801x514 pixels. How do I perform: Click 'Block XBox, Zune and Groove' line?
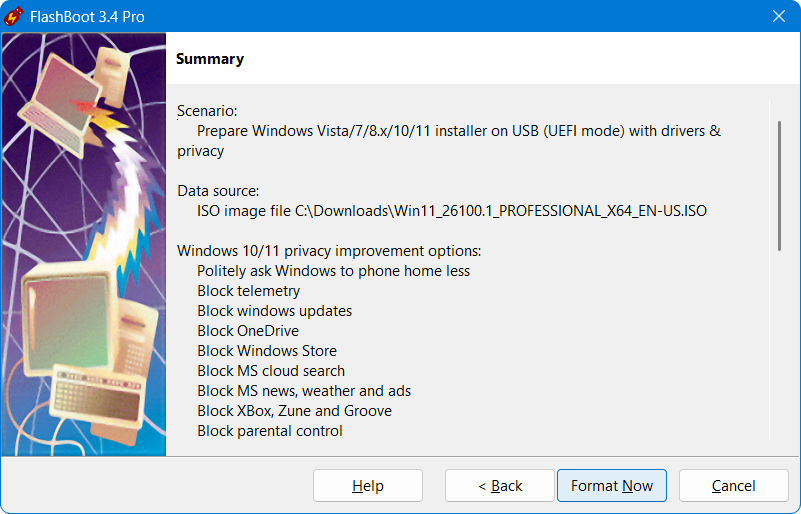(x=294, y=411)
